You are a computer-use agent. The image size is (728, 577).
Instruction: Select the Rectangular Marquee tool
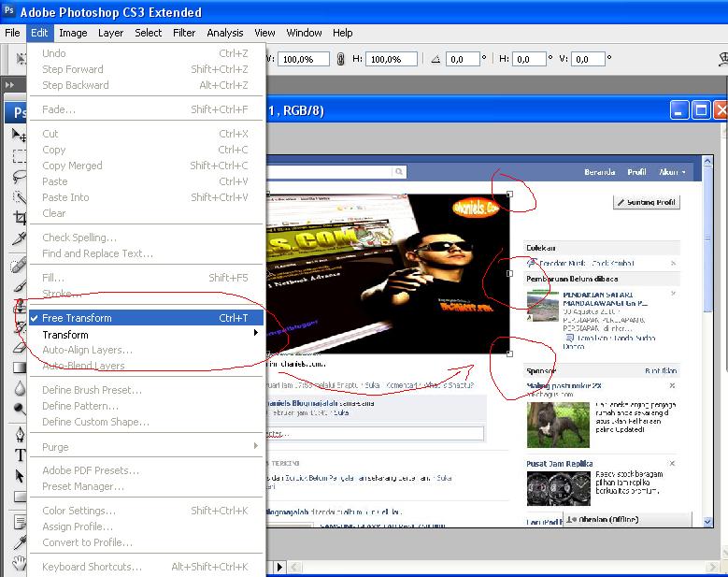(19, 156)
